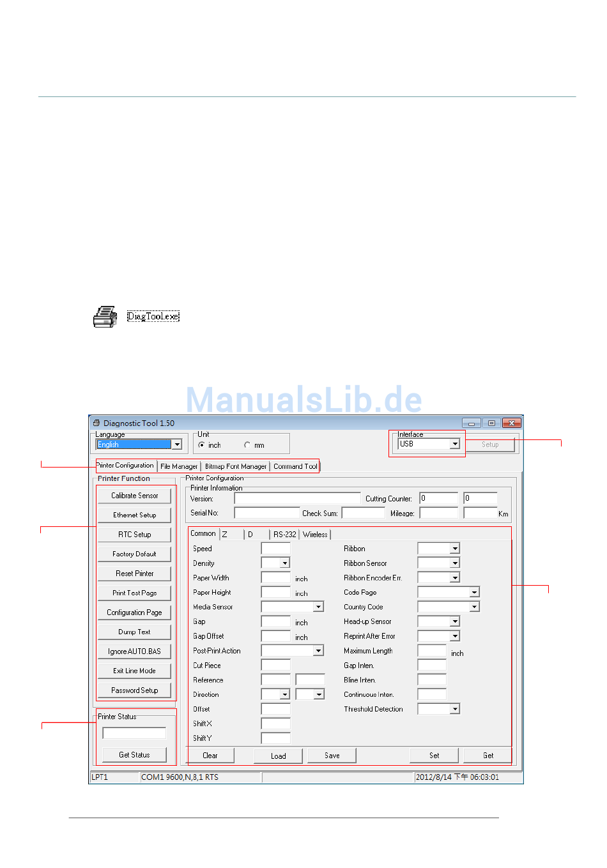Open the Reprint After Error dropdown
The width and height of the screenshot is (607, 868).
[455, 636]
